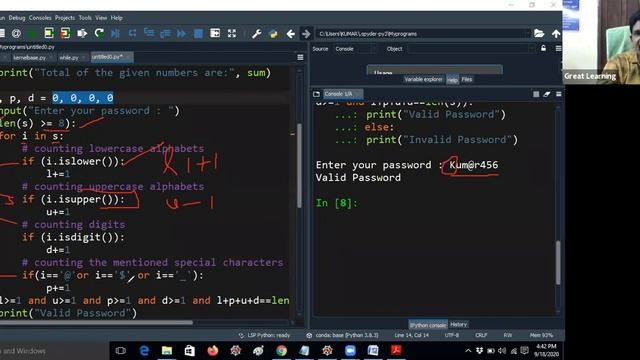The image size is (640, 360).
Task: Click the UTF-8 encoding status
Action: tap(451, 335)
